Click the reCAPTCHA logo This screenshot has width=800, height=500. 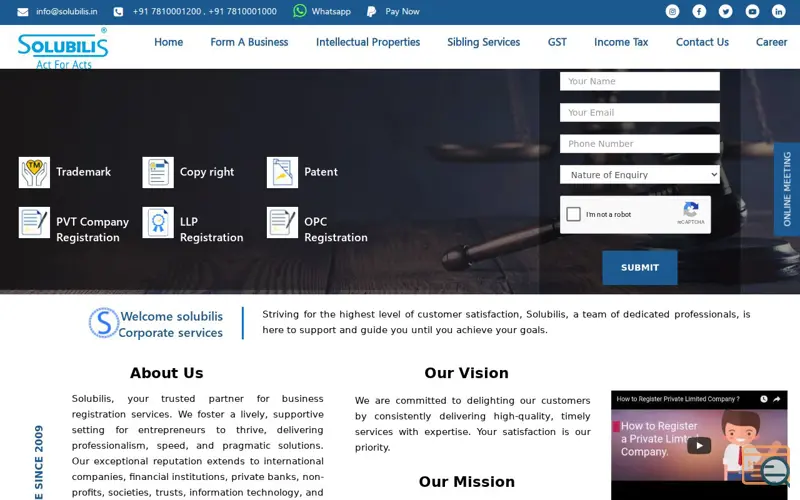point(691,210)
